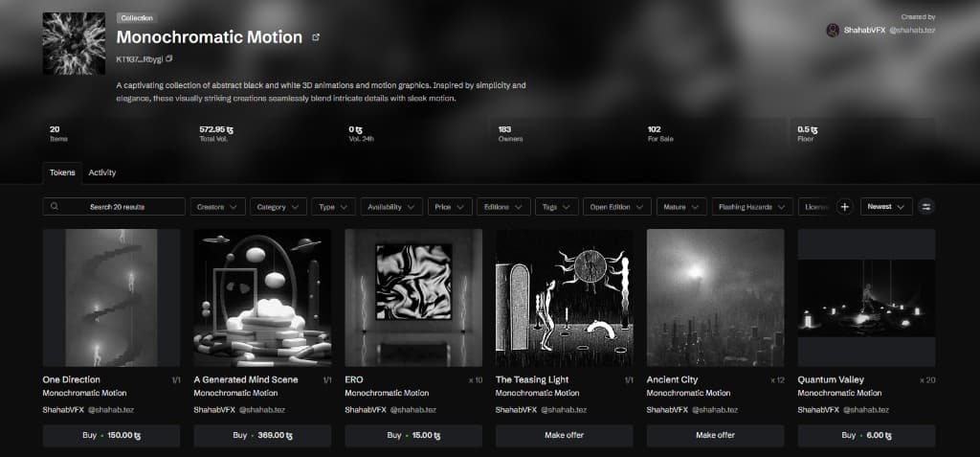Click the plus icon to add filters

coord(845,207)
